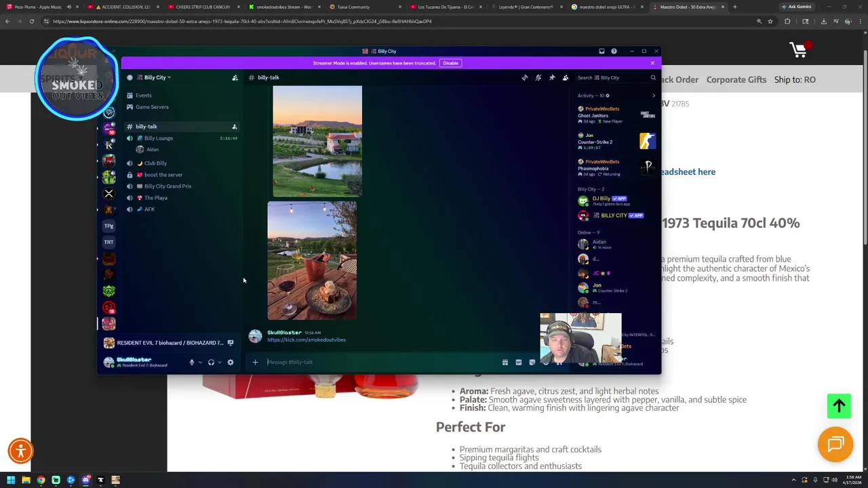Open PrivateWinsBets Ghost Janitors activity card
Viewport: 868px width, 488px height.
coord(616,115)
